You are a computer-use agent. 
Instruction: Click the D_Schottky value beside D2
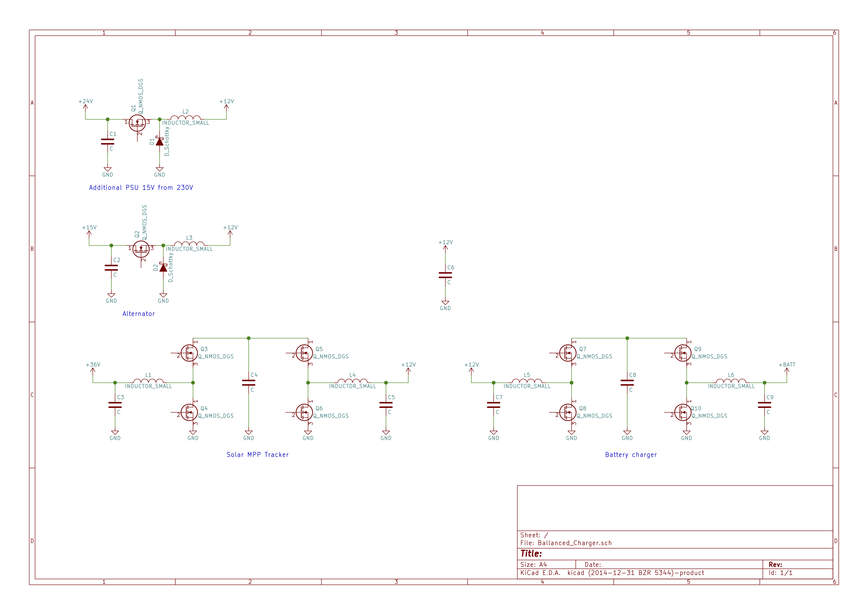[170, 268]
